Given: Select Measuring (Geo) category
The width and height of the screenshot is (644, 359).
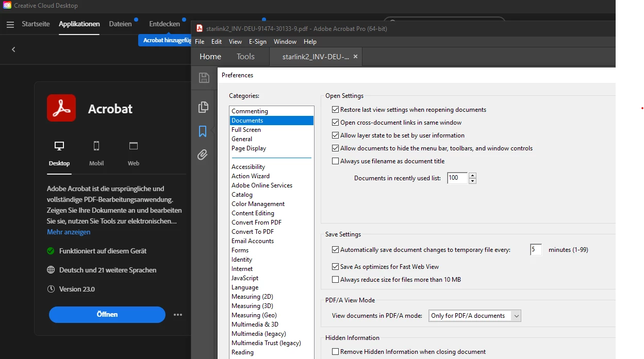Looking at the screenshot, I should click(x=272, y=315).
